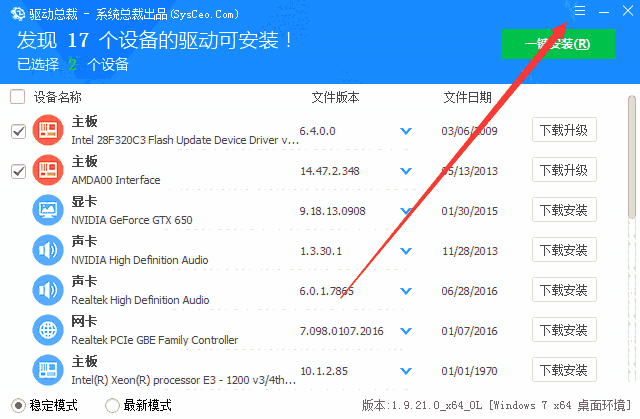640x419 pixels.
Task: Click the SysCeo gear logo icon
Action: click(18, 13)
